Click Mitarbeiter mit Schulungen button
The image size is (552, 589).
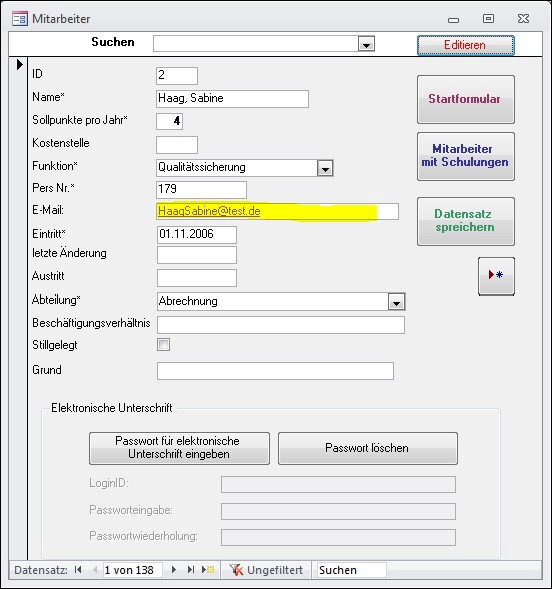pyautogui.click(x=466, y=156)
